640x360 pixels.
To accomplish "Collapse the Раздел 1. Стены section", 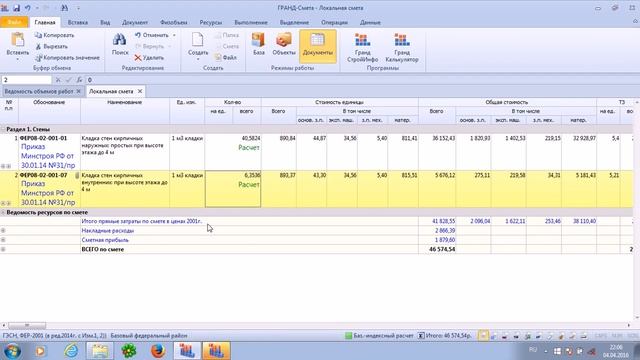I will [3, 129].
